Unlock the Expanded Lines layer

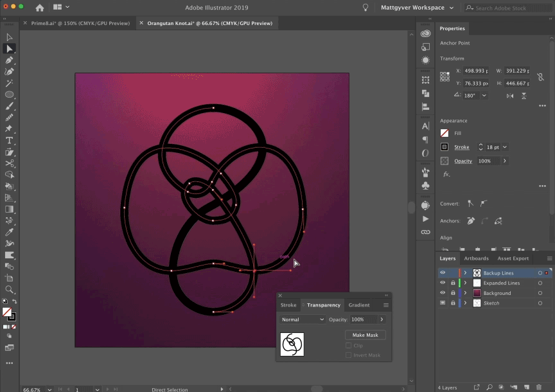[454, 283]
